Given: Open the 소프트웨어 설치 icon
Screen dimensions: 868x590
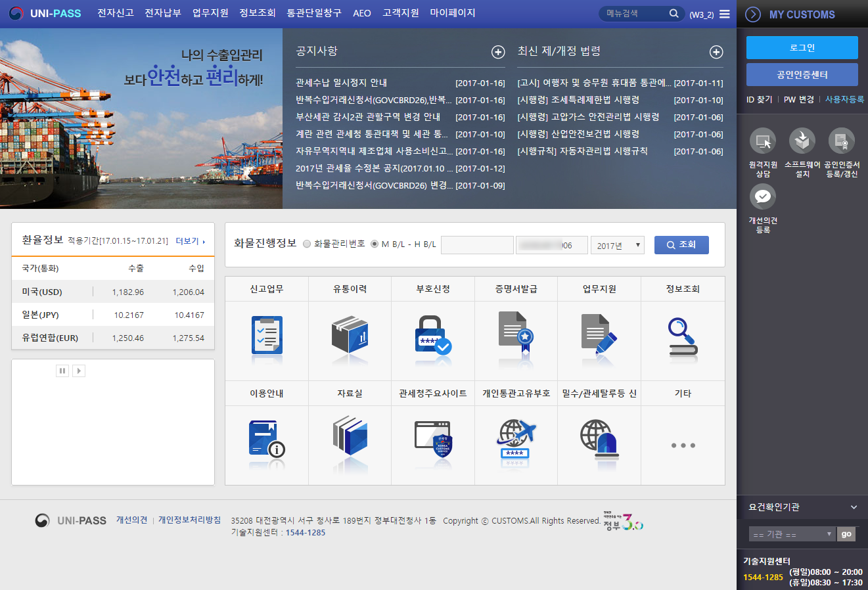Looking at the screenshot, I should click(802, 141).
